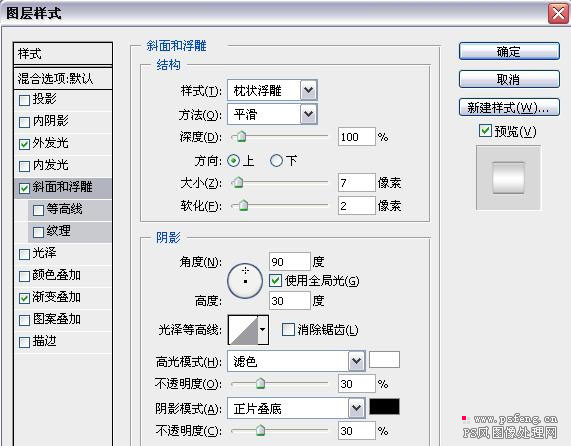
Task: Open the 外发光 settings page
Action: (51, 143)
